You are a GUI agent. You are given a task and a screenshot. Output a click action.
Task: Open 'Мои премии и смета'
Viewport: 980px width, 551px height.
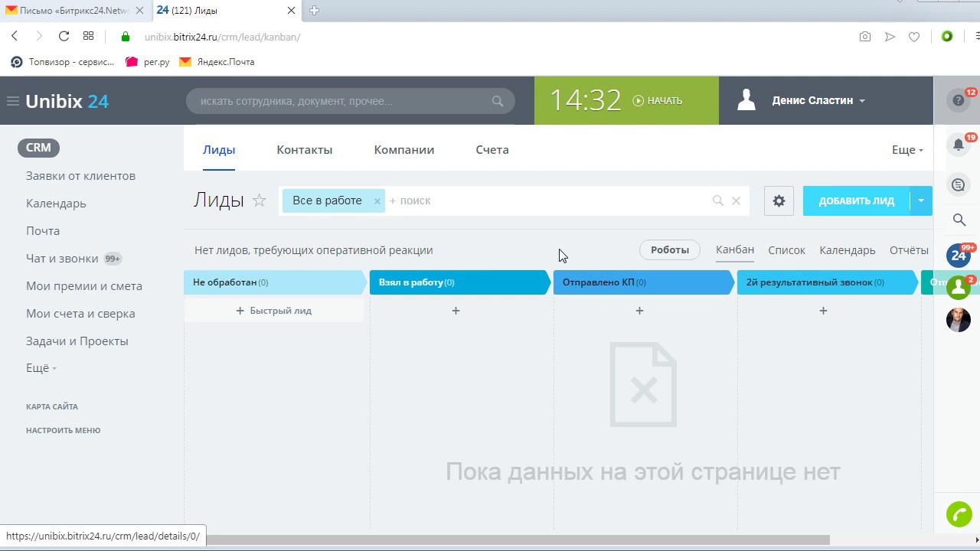[x=84, y=286]
